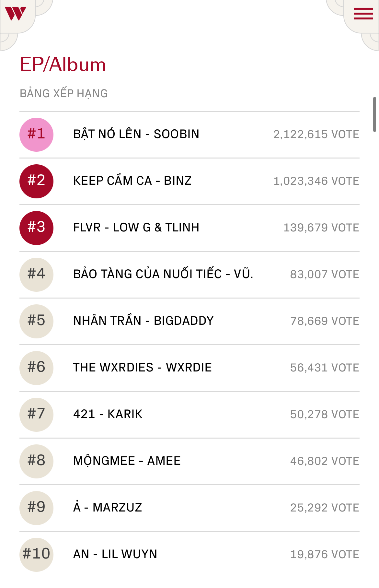Click the 421 - KARIK entry

coord(108,414)
